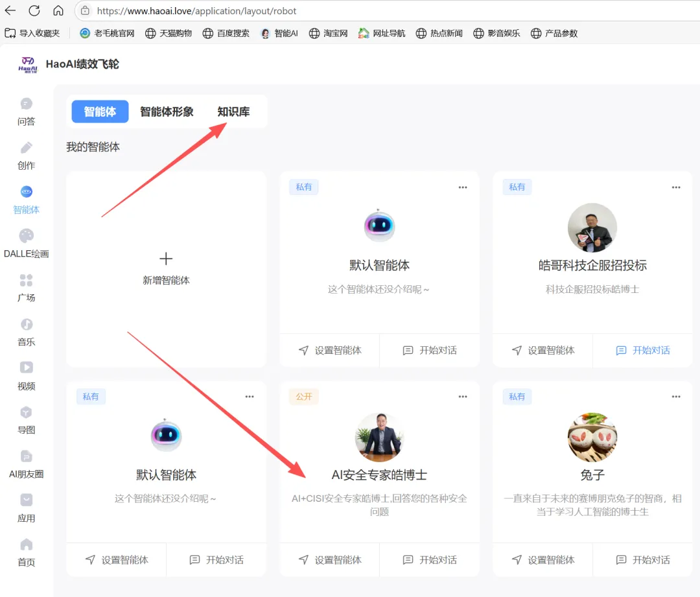Select 智能体 in the sidebar
The height and width of the screenshot is (597, 700).
(27, 200)
